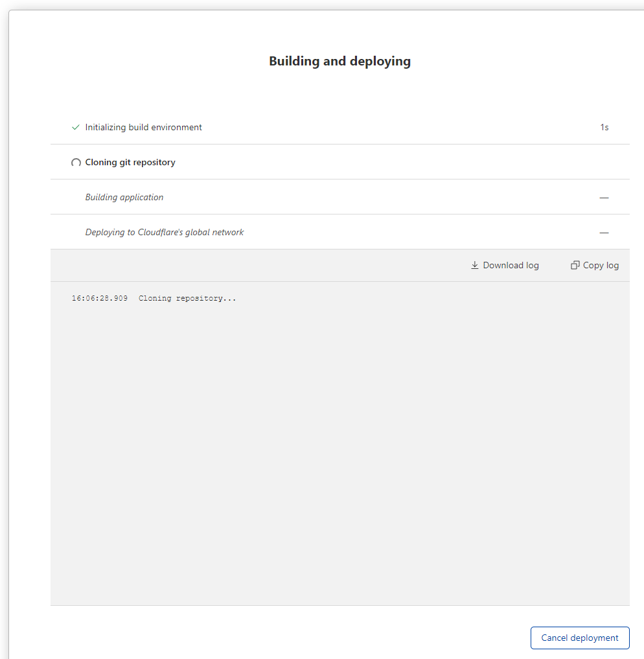644x659 pixels.
Task: Click the Building and deploying heading
Action: pyautogui.click(x=339, y=62)
